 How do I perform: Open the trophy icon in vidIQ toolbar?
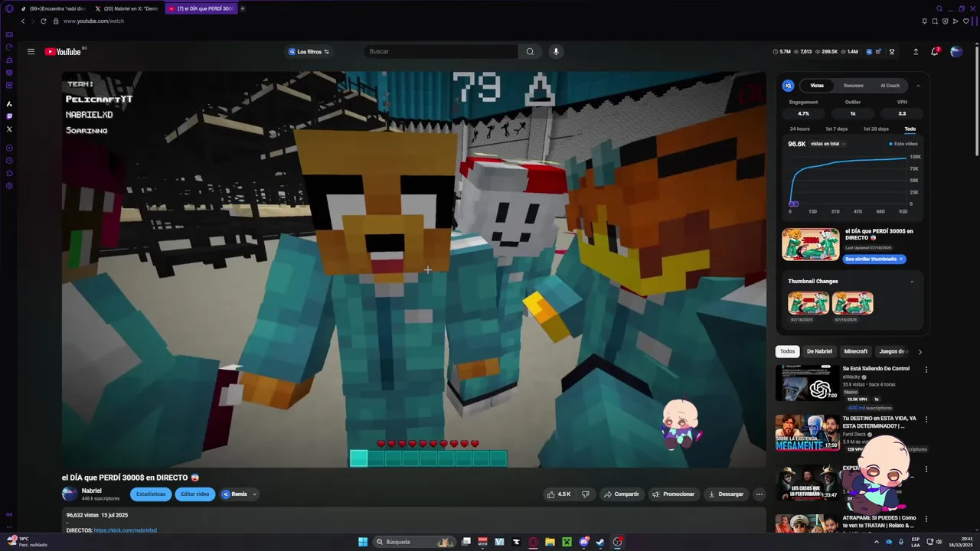[891, 51]
